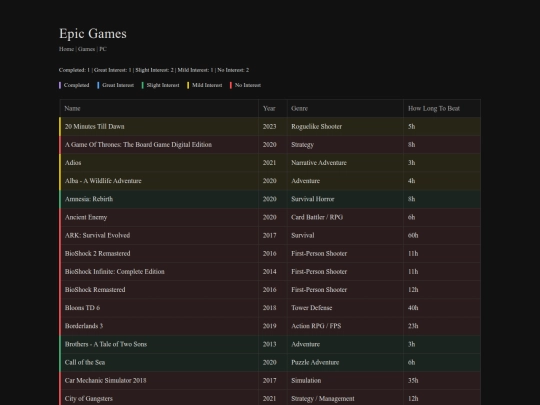Select the Bloons TD 6 name
Viewport: 540px width, 405px height.
pos(82,308)
